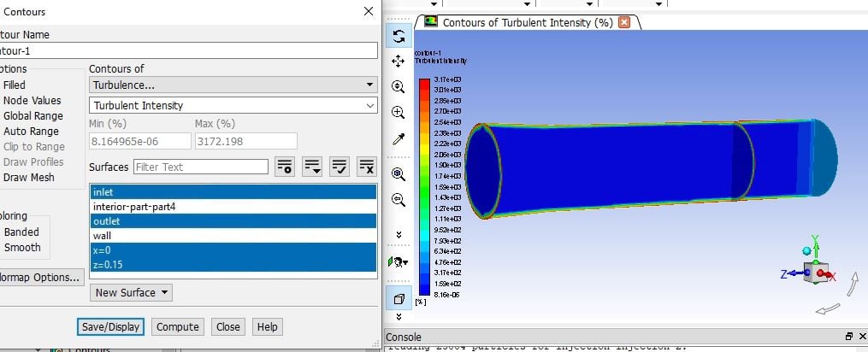This screenshot has width=868, height=352.
Task: Click the contour tab's colored window icon
Action: coord(430,21)
